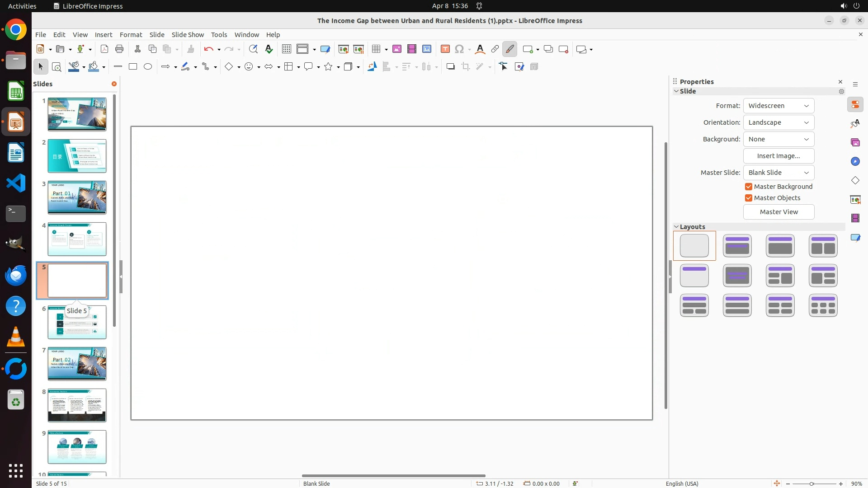Collapse the Layouts section
The image size is (868, 488).
677,227
